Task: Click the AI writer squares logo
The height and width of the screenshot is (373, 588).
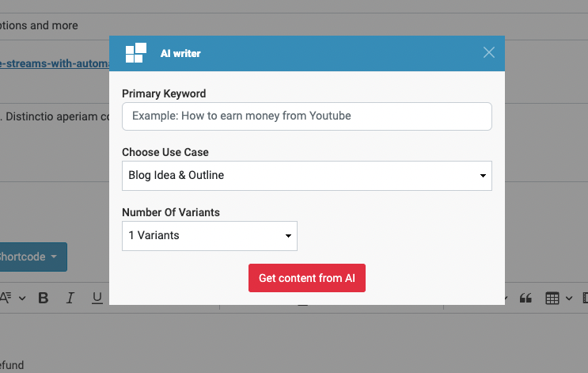Action: 136,53
